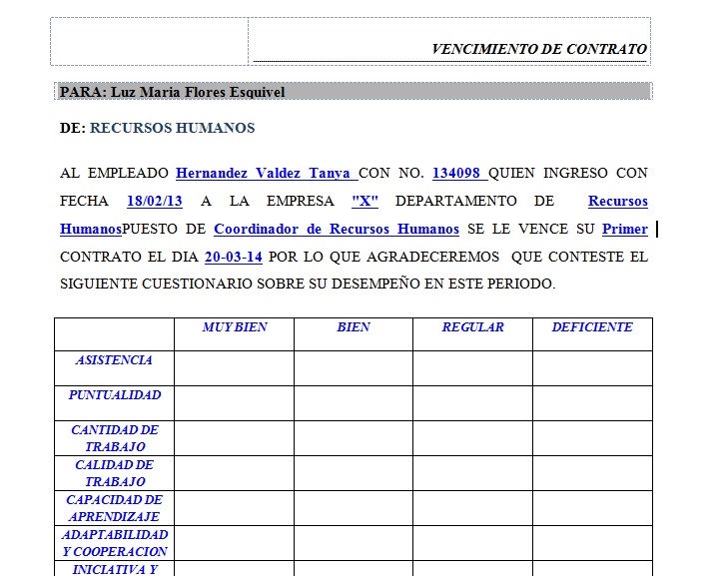Click the INICIATIVA Y row label
728x576 pixels.
[x=114, y=569]
